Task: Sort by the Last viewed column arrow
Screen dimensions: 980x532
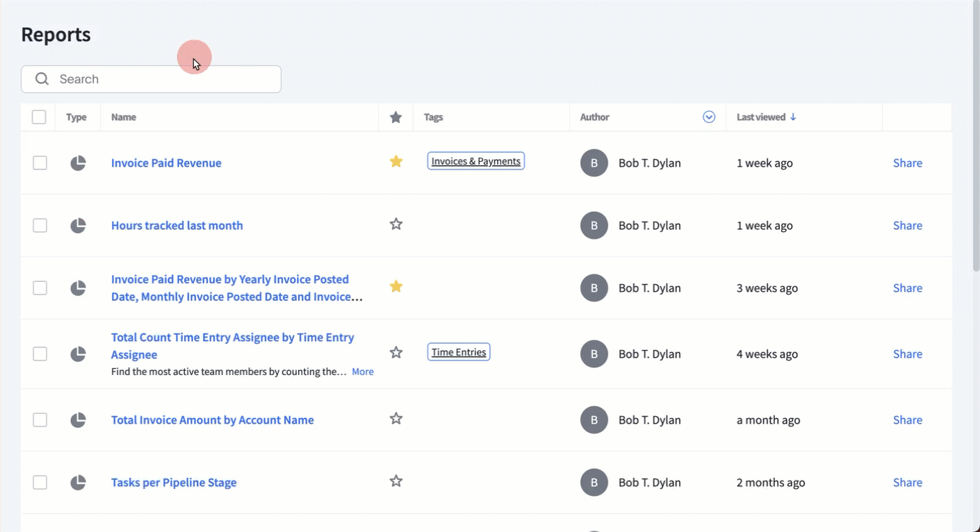Action: [793, 117]
